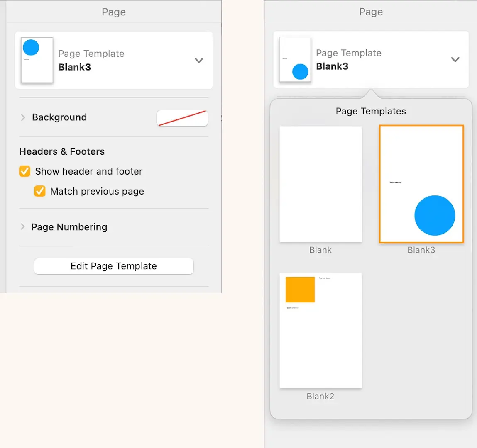Click chevron of right panel Page Template
The width and height of the screenshot is (477, 448).
455,59
